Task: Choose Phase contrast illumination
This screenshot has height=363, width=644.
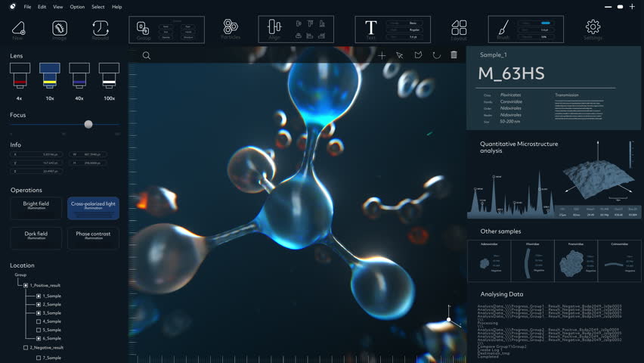Action: (93, 238)
